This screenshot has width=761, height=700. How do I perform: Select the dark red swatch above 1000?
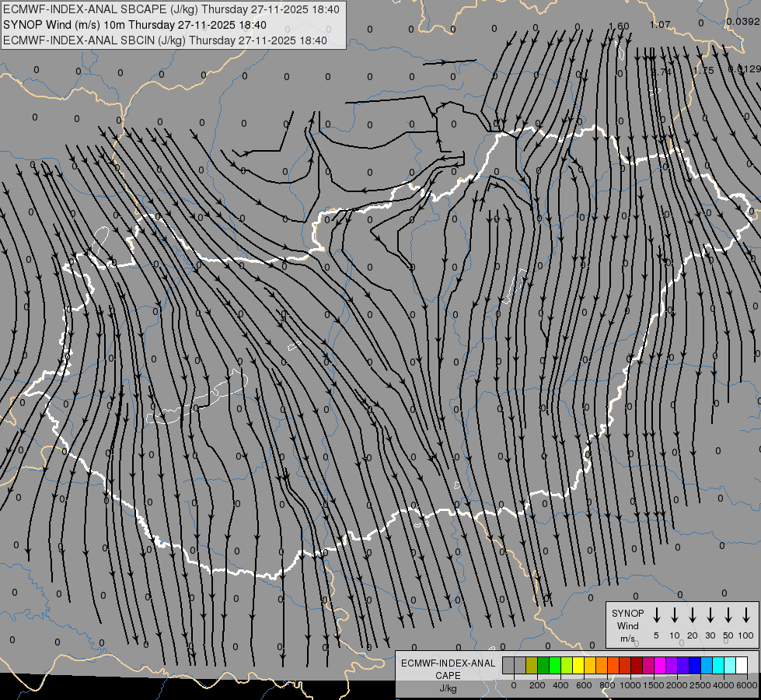[637, 665]
